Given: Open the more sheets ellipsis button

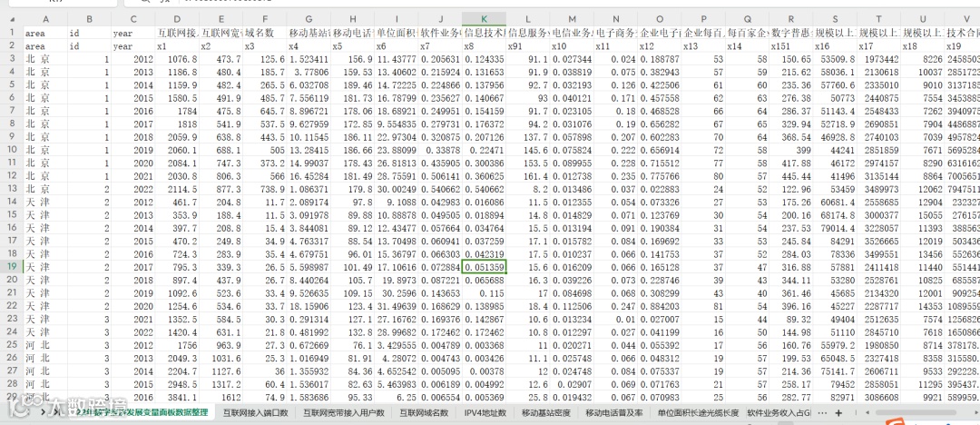Looking at the screenshot, I should (x=822, y=413).
